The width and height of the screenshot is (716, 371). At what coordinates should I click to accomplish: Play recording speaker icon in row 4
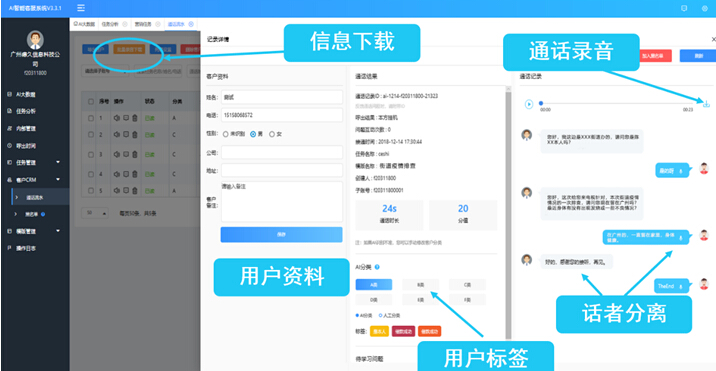pyautogui.click(x=117, y=174)
